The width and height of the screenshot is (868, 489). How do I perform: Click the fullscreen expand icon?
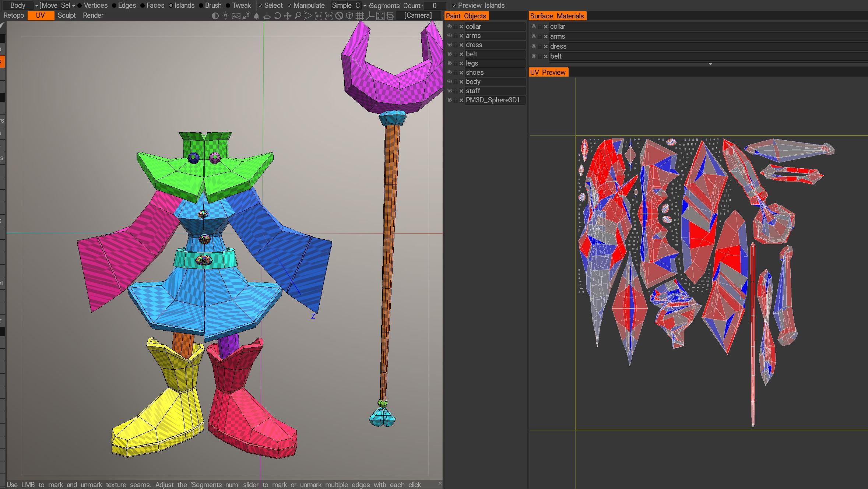tap(380, 16)
